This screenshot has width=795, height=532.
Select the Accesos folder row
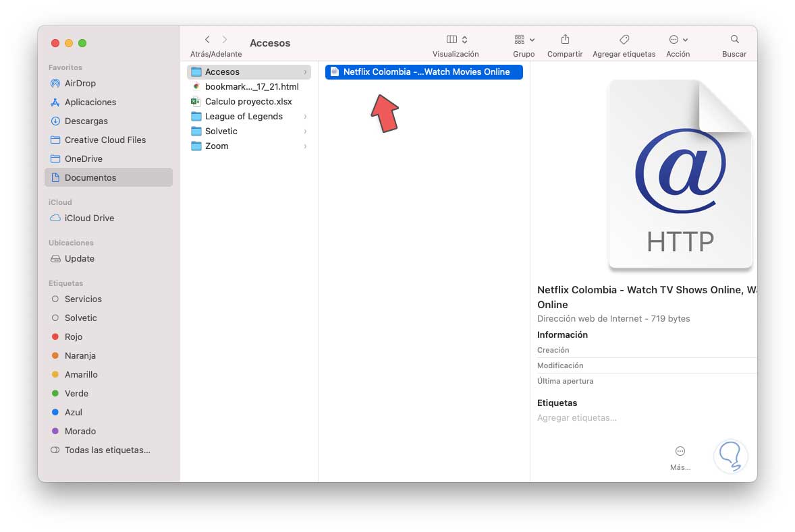coord(248,72)
